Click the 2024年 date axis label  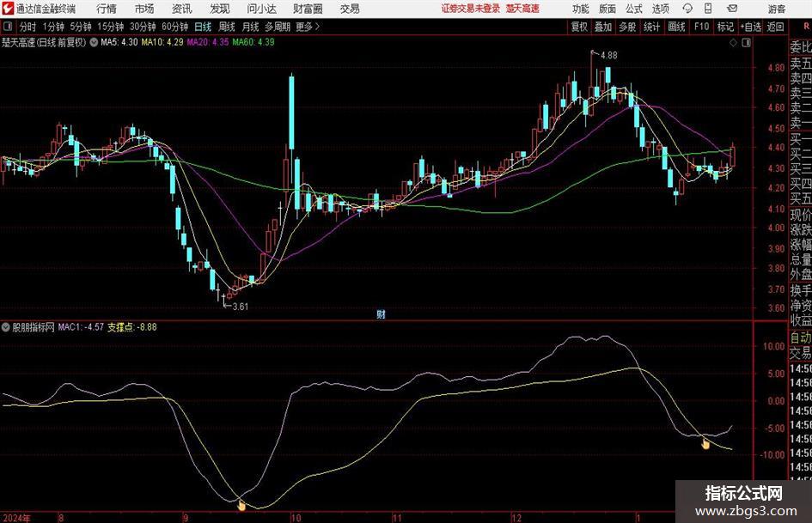click(16, 518)
